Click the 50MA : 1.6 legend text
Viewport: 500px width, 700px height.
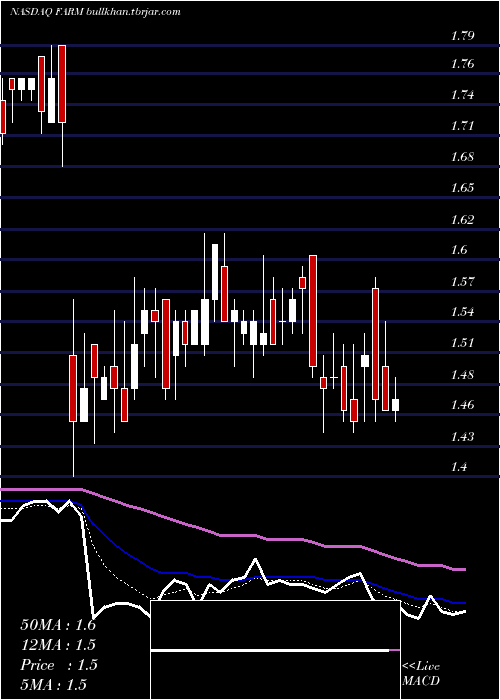click(x=58, y=625)
